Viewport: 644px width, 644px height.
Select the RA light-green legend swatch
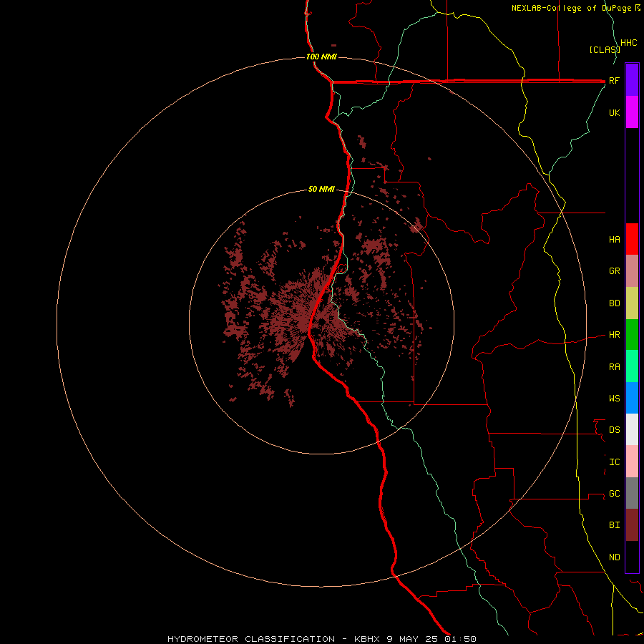tap(632, 366)
